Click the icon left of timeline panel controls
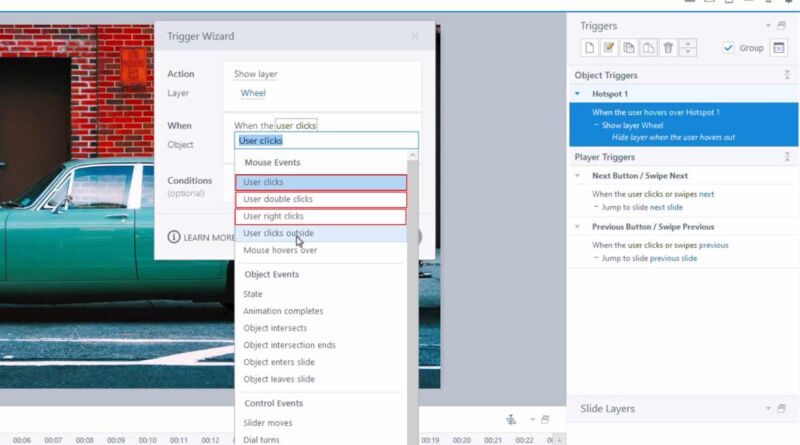The image size is (800, 445). tap(511, 419)
